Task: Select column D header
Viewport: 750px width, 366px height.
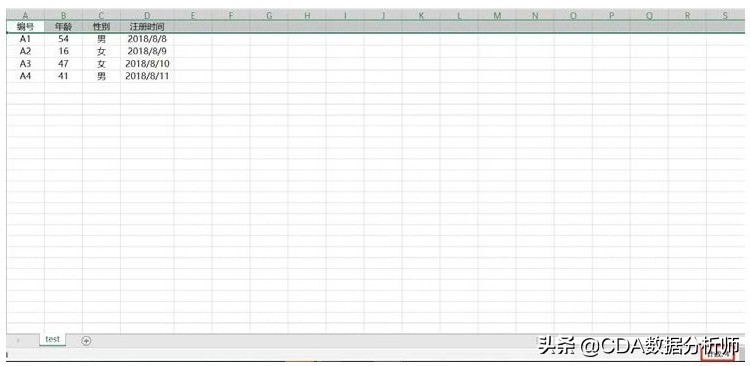Action: (147, 15)
